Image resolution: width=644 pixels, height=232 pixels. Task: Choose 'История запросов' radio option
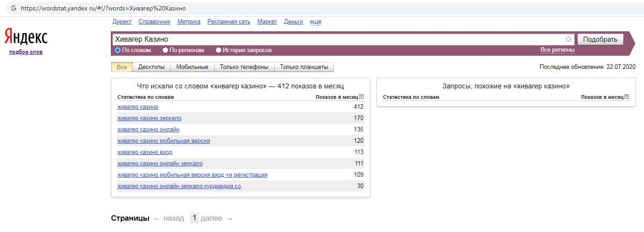tap(219, 50)
